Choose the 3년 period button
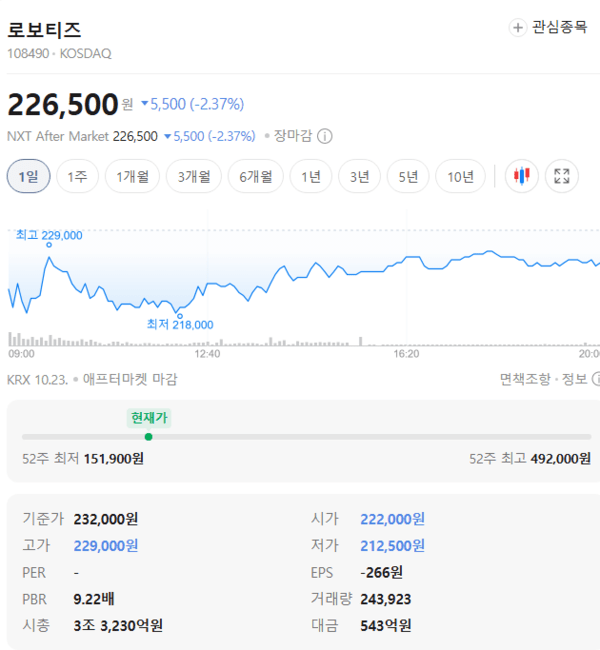 click(360, 176)
